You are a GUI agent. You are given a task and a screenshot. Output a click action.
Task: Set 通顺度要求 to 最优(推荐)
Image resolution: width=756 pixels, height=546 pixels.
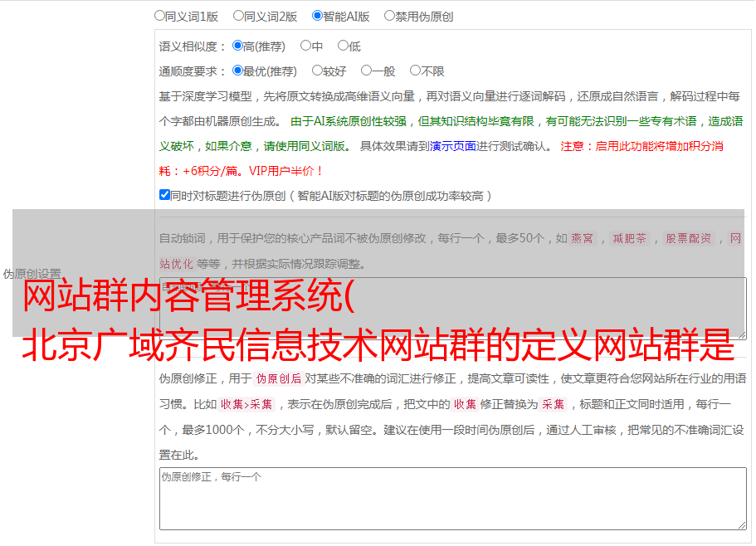(237, 71)
